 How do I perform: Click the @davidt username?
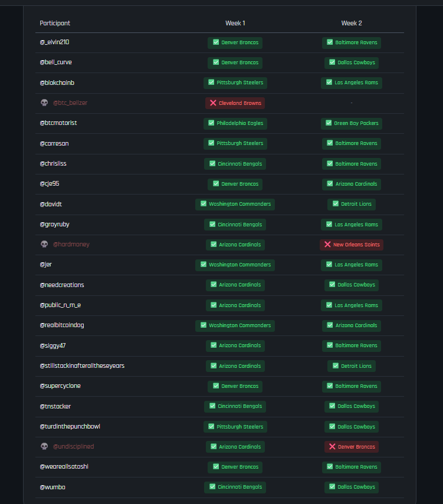[51, 204]
